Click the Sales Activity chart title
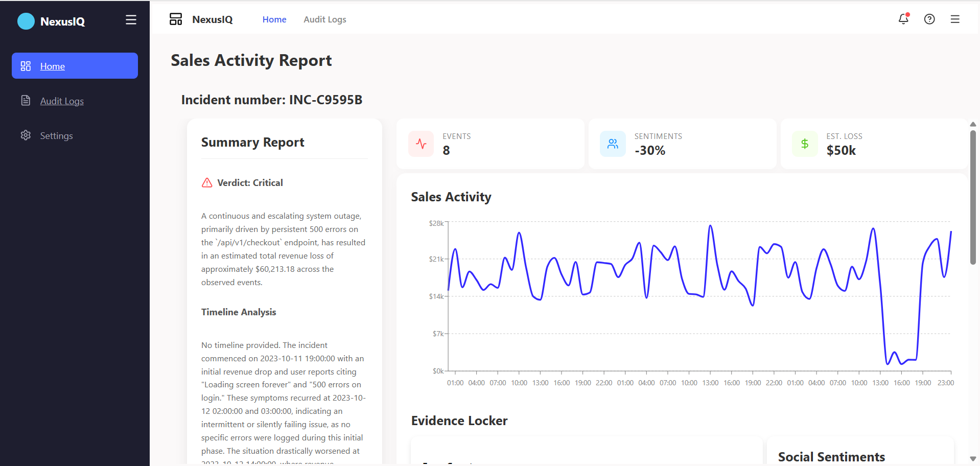 pyautogui.click(x=451, y=197)
